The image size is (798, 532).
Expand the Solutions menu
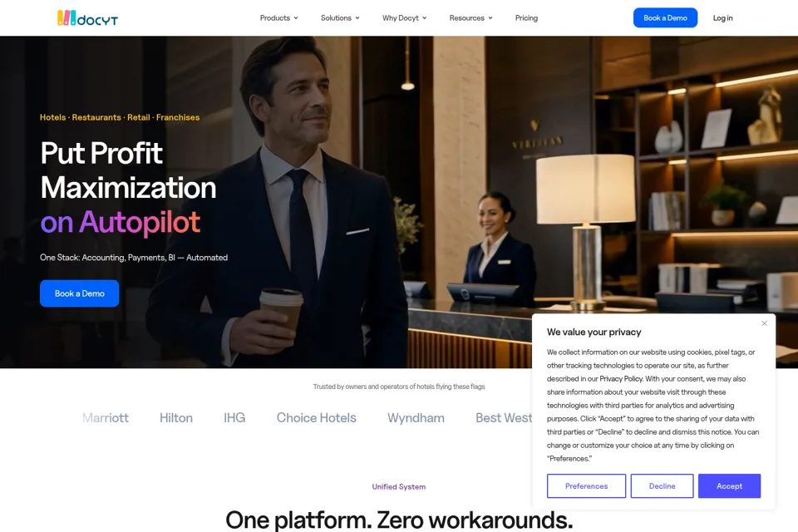[340, 17]
